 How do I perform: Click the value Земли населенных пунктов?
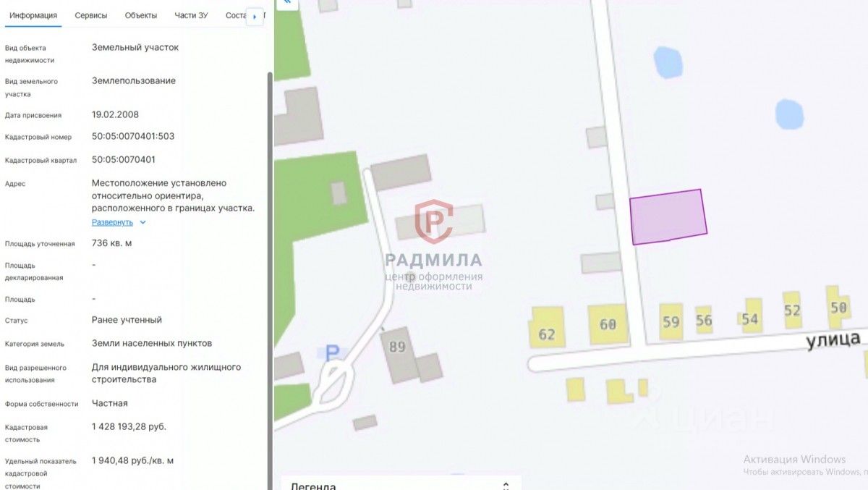pos(152,343)
